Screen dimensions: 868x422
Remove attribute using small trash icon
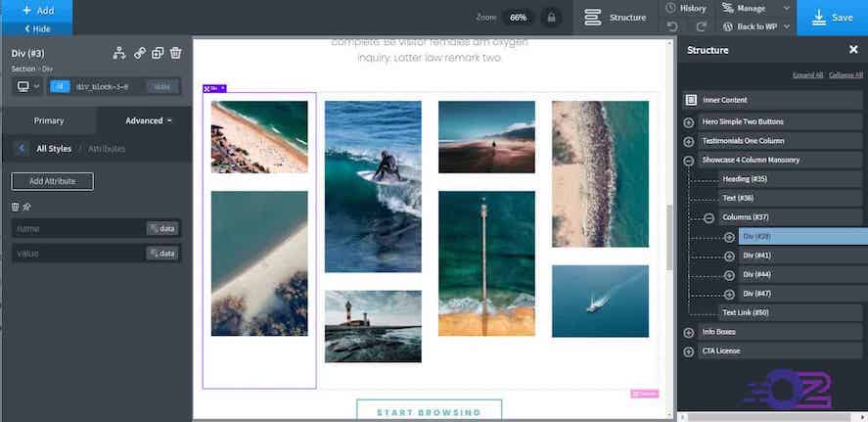[15, 207]
